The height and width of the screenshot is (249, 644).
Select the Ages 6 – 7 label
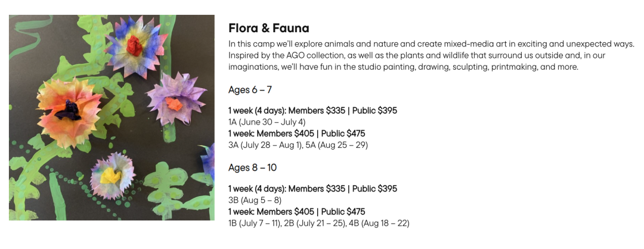tap(250, 89)
